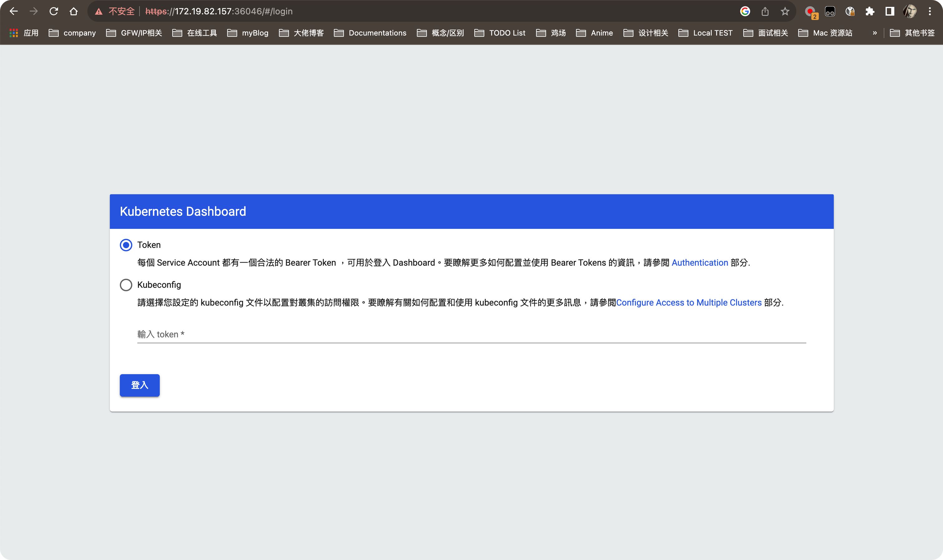Screen dimensions: 943x560
Task: Open the Extensions puzzle piece menu
Action: pos(870,11)
